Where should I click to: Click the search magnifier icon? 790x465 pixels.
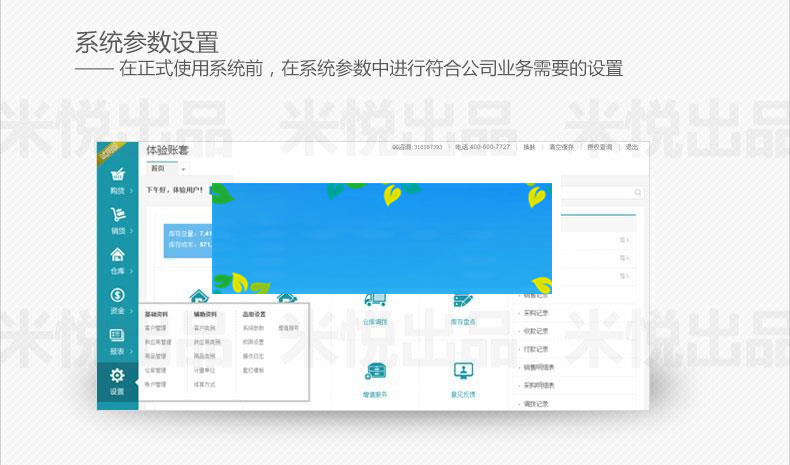638,192
